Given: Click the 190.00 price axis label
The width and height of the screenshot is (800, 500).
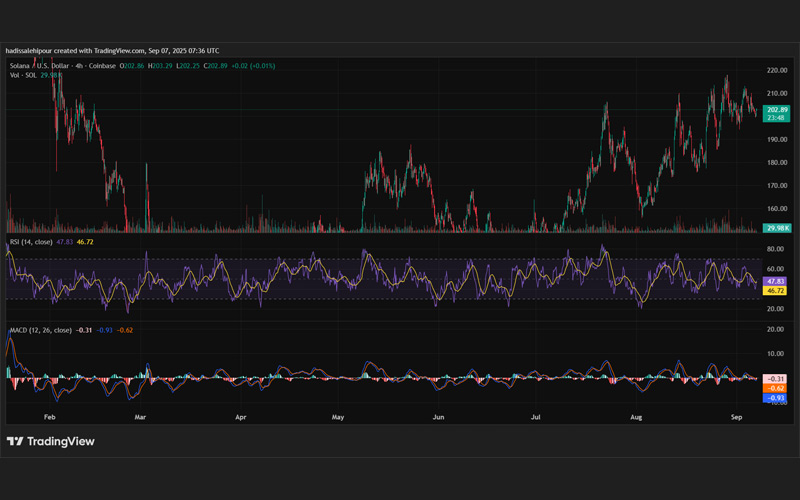Looking at the screenshot, I should coord(777,139).
